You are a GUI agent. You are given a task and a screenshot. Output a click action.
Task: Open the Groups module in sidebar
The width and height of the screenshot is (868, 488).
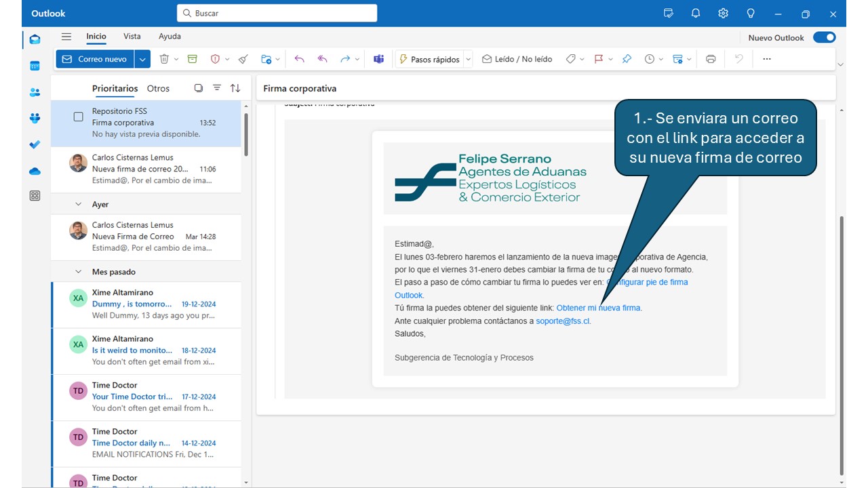tap(35, 118)
